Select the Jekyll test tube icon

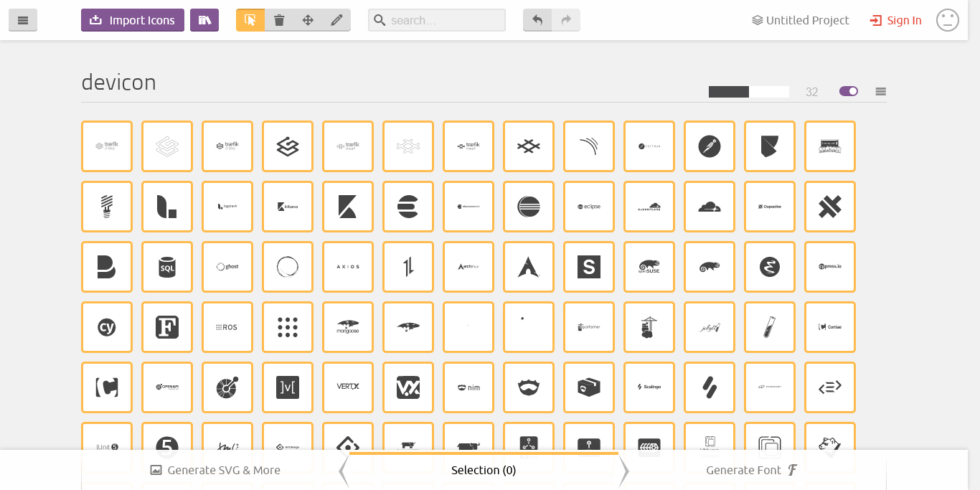click(x=770, y=327)
